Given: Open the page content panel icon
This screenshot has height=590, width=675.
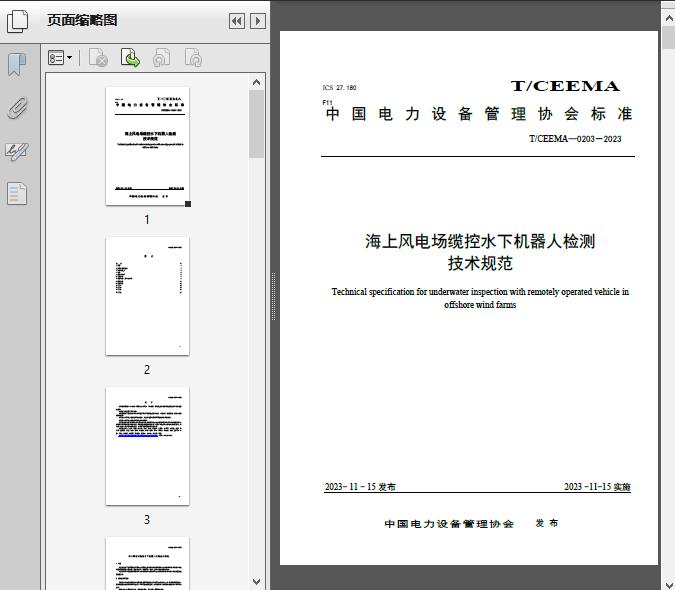Looking at the screenshot, I should [x=17, y=194].
